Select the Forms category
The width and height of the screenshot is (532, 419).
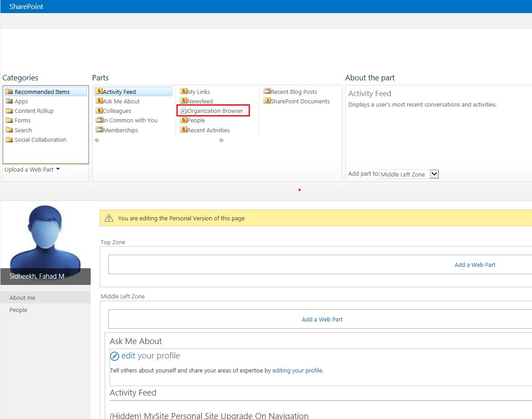click(23, 120)
